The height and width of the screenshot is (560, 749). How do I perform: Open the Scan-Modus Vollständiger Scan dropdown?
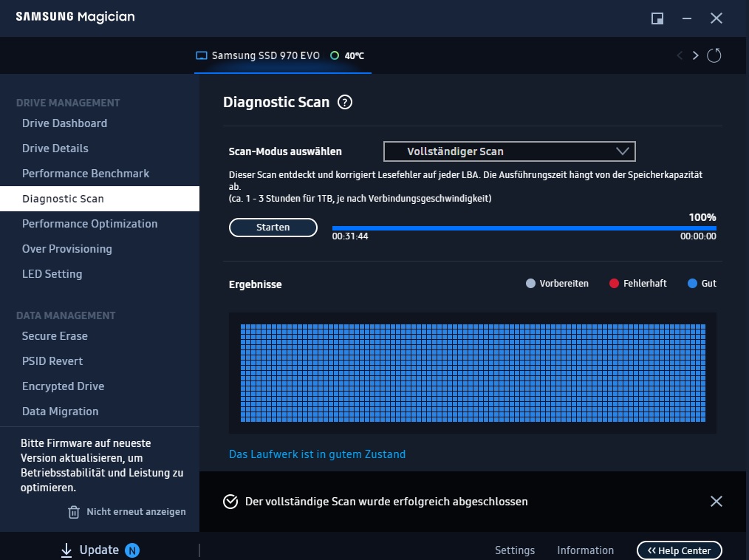[x=509, y=151]
